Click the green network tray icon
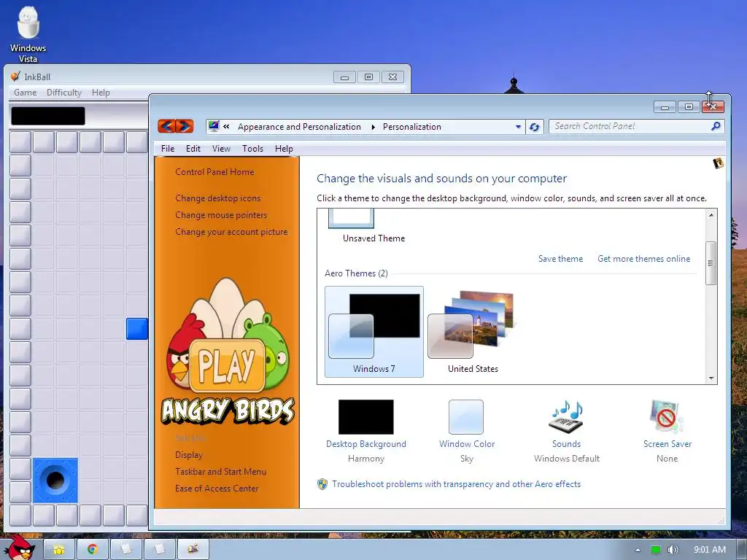Screen dimensions: 747x560 click(x=656, y=550)
